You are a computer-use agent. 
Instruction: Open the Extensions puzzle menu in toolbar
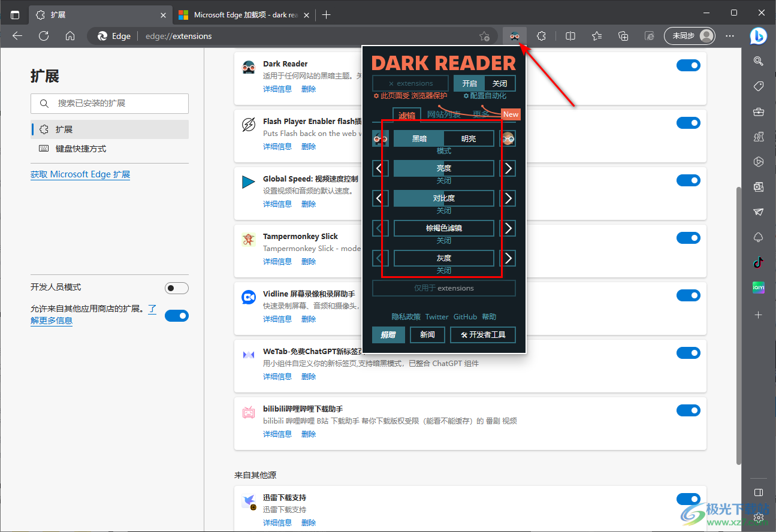coord(541,36)
